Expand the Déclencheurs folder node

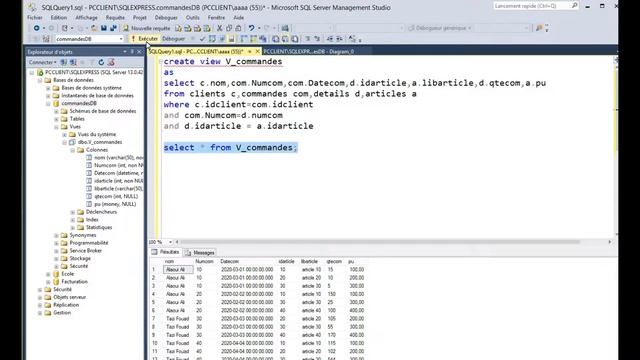tap(73, 212)
